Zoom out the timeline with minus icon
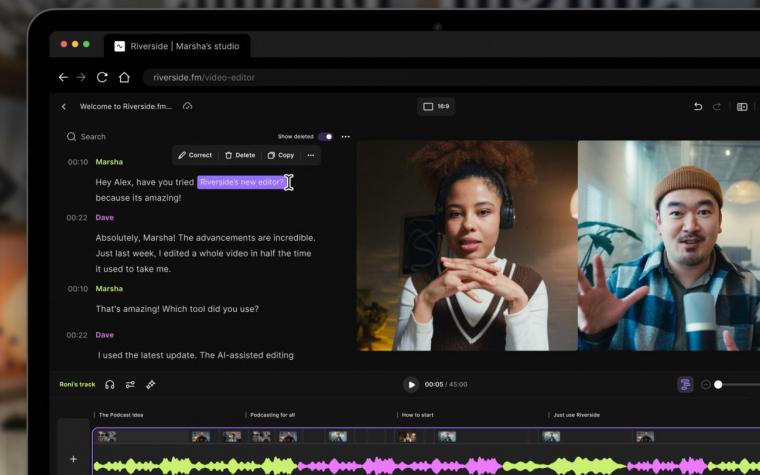Screen dimensions: 760x475 point(706,385)
